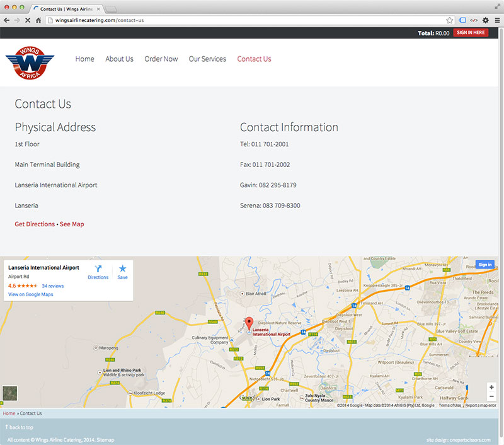Click the See Map link

click(x=72, y=224)
